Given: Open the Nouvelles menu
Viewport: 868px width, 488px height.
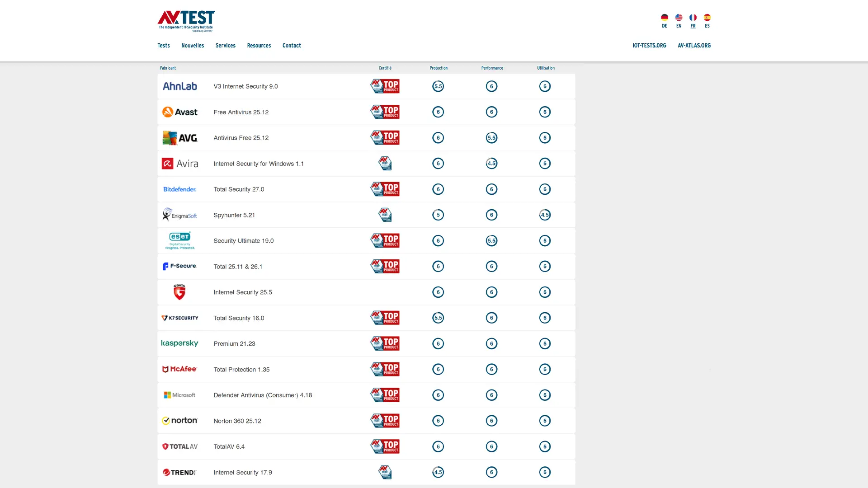Looking at the screenshot, I should (x=193, y=46).
